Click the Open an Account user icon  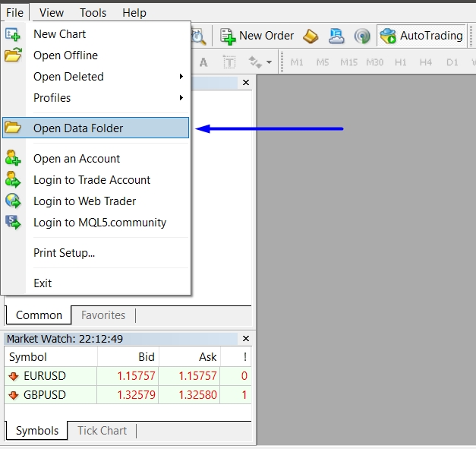[x=13, y=158]
